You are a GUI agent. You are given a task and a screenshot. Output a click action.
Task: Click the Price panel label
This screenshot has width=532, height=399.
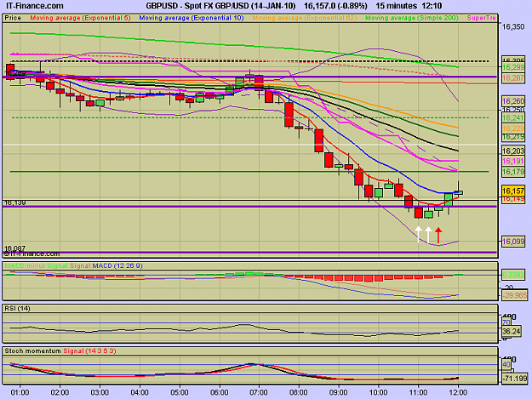pos(13,18)
